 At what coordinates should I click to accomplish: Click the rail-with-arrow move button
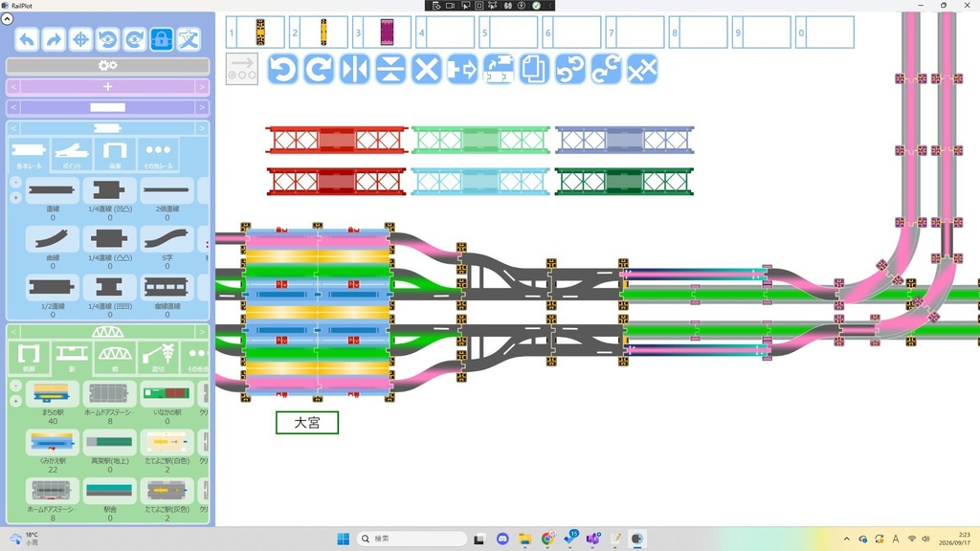pos(462,69)
